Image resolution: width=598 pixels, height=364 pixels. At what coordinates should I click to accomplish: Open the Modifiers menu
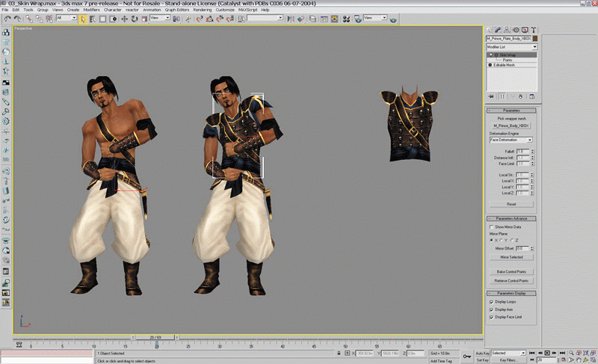tap(91, 10)
